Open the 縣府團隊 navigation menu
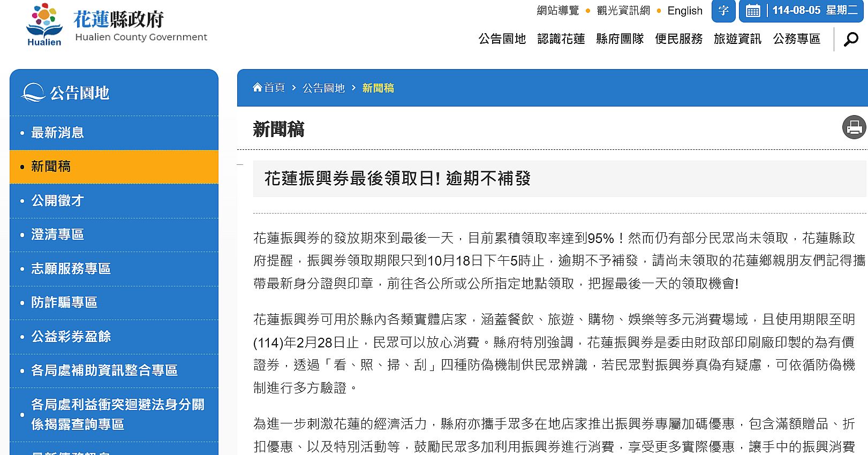 [x=620, y=39]
